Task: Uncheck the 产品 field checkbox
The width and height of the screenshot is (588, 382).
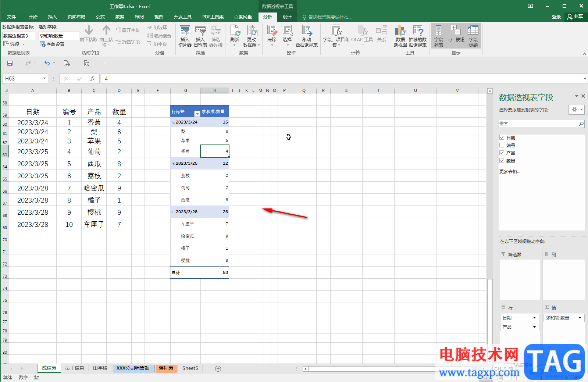Action: (x=502, y=153)
